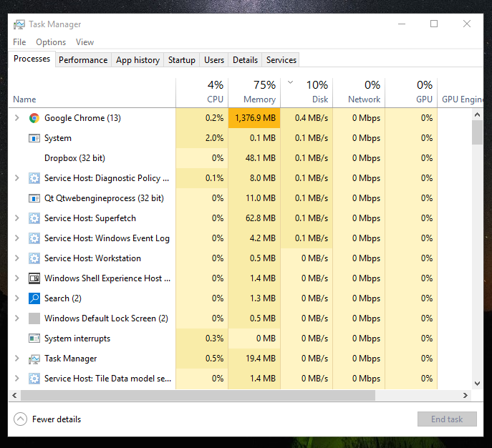This screenshot has height=448, width=492.
Task: Switch to the Details tab
Action: point(245,60)
